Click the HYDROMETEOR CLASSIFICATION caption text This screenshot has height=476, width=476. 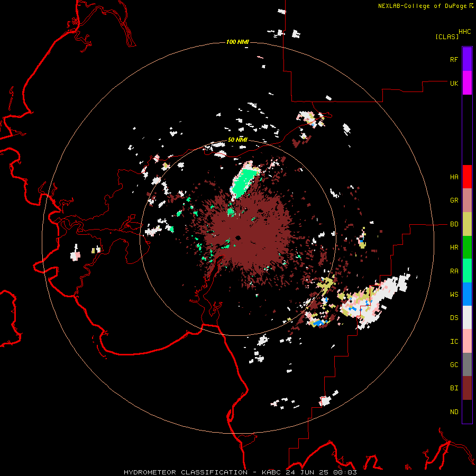click(x=186, y=472)
